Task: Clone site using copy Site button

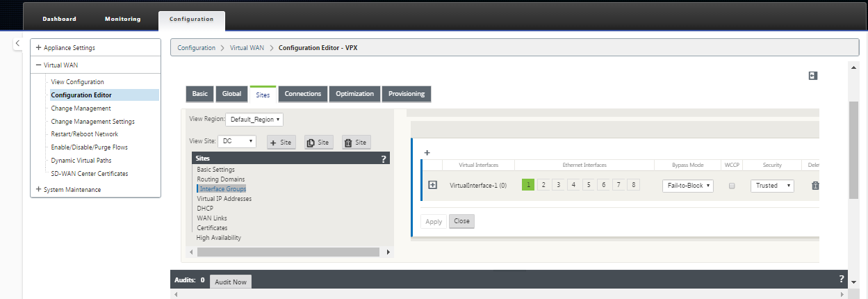Action: pos(319,142)
